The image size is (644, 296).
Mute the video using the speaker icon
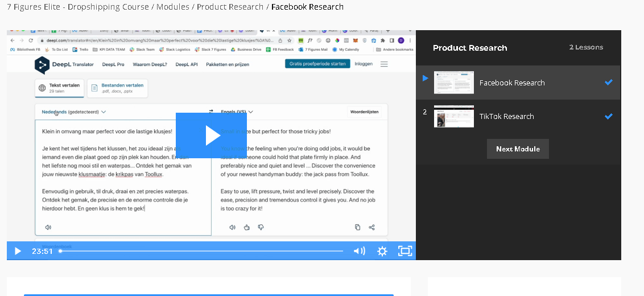click(359, 251)
